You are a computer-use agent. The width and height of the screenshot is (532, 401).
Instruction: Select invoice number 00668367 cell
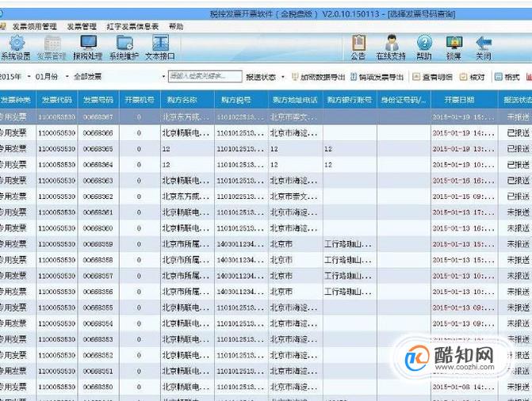tap(98, 117)
